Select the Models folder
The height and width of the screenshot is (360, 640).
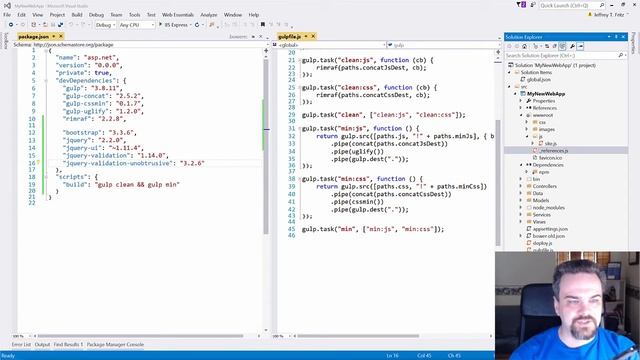540,200
